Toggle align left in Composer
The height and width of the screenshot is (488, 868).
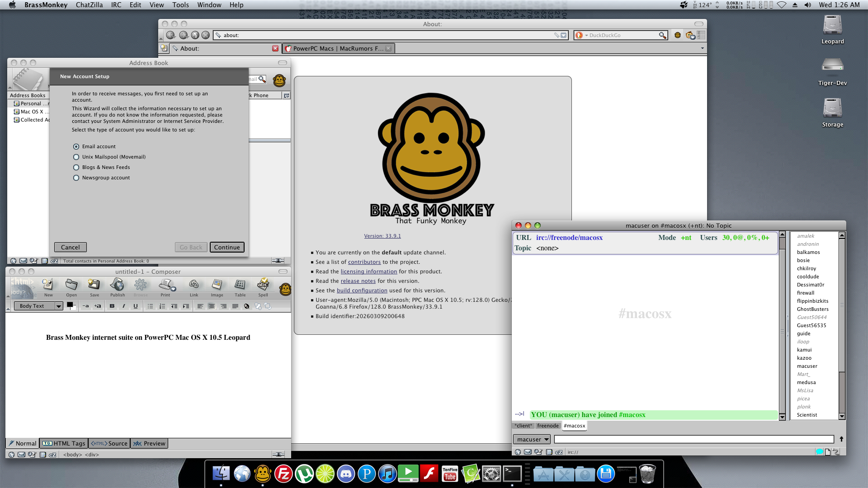(200, 306)
